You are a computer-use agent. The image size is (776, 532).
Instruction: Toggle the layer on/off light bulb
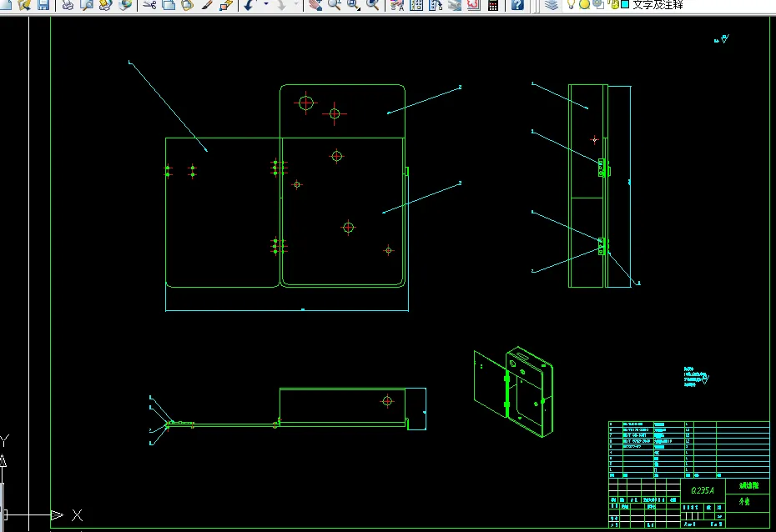(571, 4)
